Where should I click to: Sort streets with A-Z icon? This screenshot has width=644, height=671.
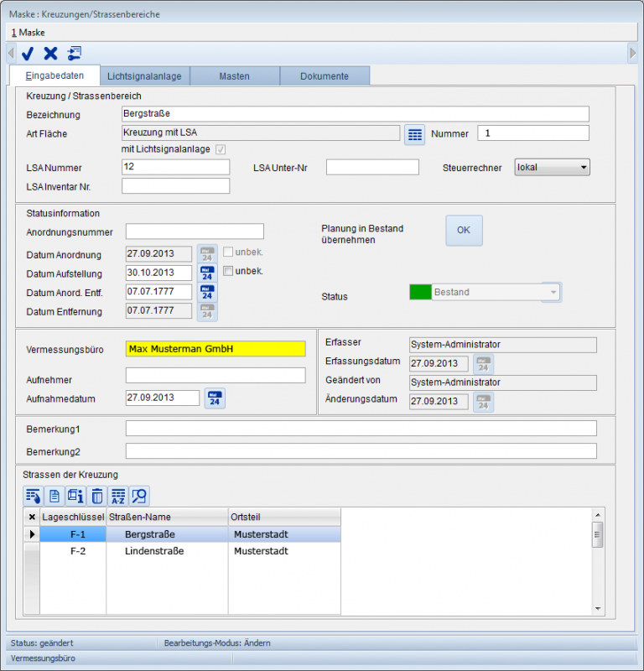(118, 496)
